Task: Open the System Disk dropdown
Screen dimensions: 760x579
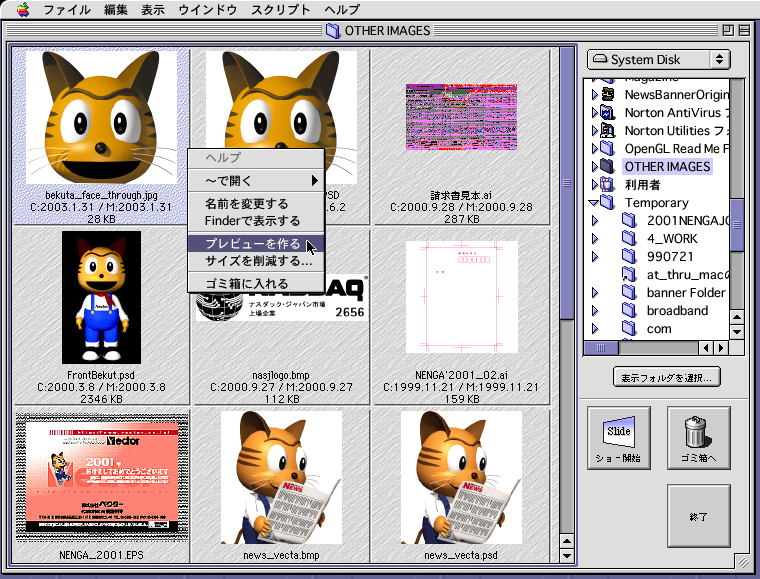Action: pyautogui.click(x=658, y=60)
